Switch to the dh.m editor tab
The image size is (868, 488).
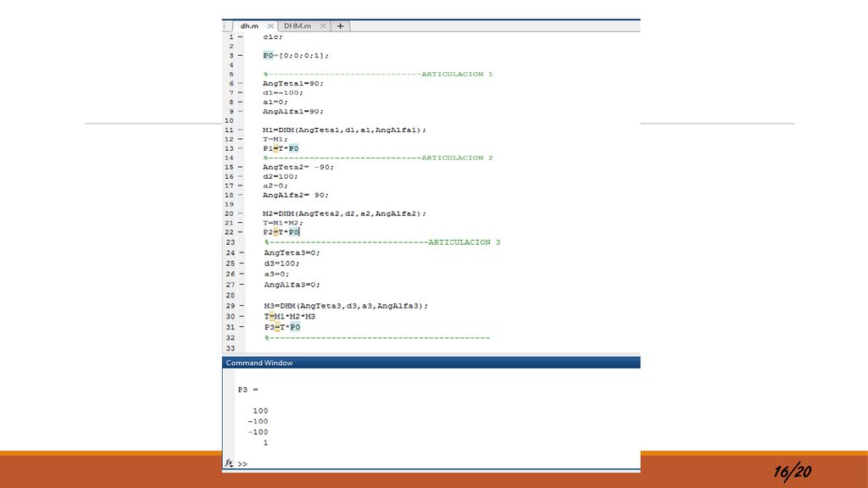point(249,26)
